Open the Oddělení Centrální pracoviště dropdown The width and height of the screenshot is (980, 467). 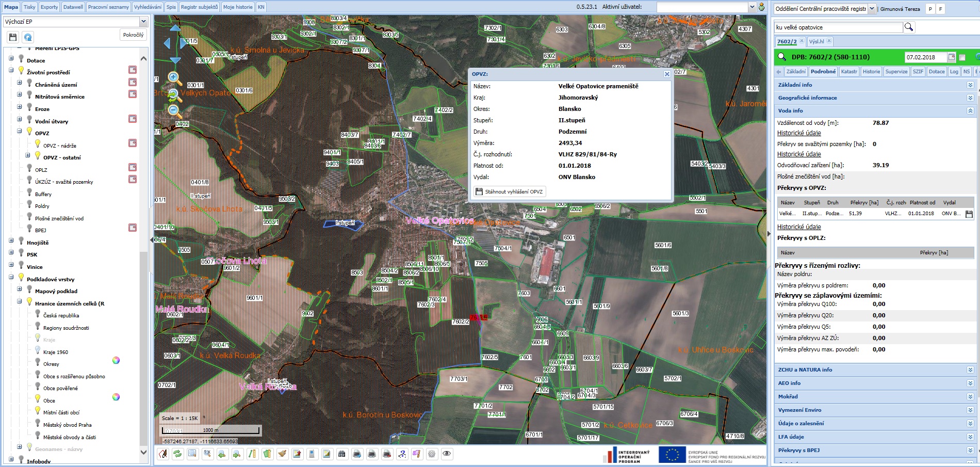(x=872, y=9)
